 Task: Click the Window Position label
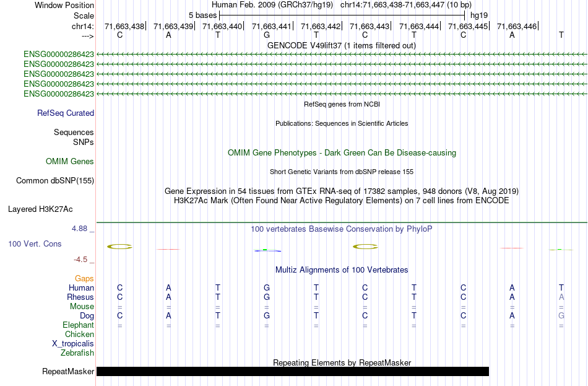64,5
